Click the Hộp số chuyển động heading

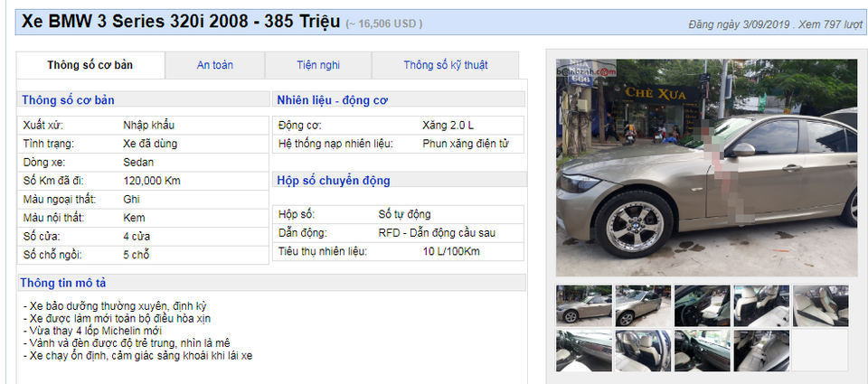click(334, 181)
